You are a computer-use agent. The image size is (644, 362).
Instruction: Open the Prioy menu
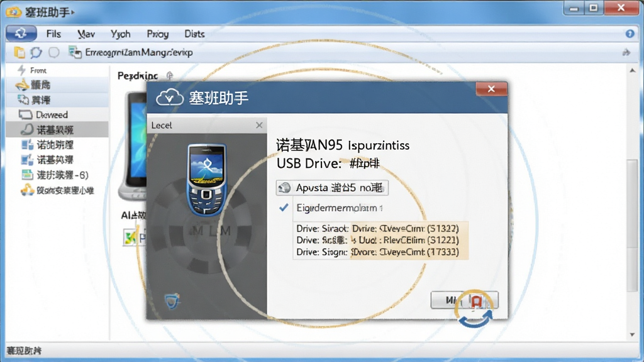pos(158,34)
